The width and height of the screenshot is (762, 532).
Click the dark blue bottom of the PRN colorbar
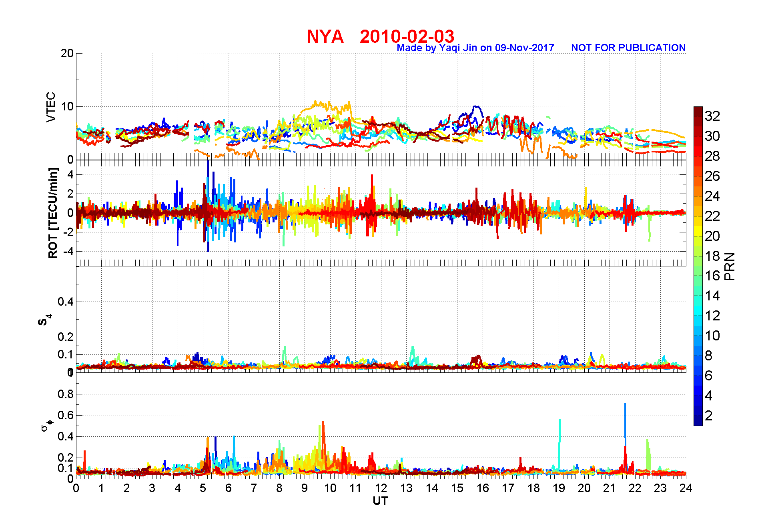click(x=698, y=421)
